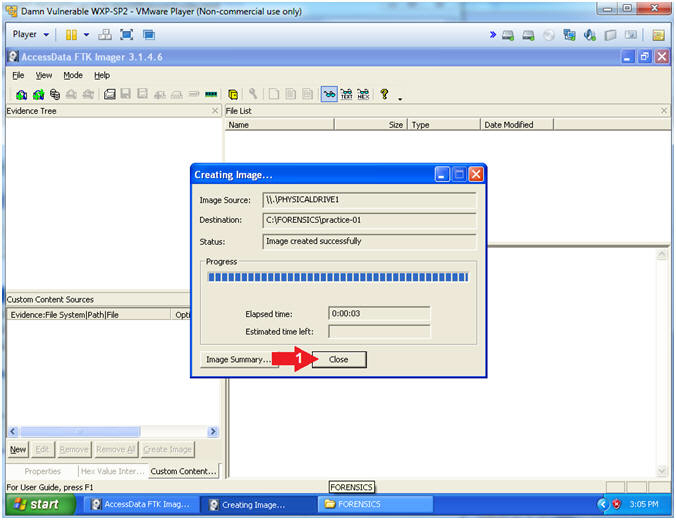Click the Capture Memory toolbar icon
The height and width of the screenshot is (520, 676).
point(211,94)
